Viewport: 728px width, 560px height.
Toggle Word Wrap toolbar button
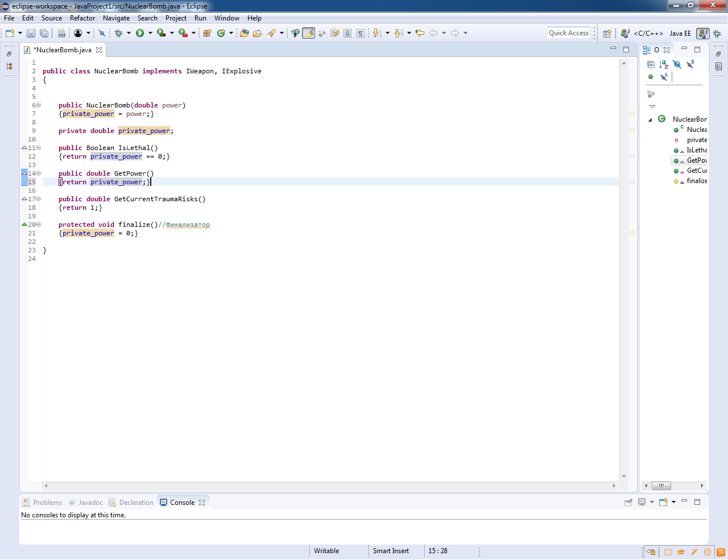(334, 33)
